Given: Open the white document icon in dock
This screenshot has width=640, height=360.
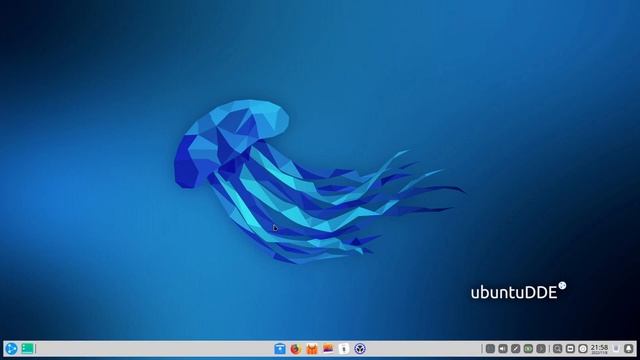Looking at the screenshot, I should (x=344, y=349).
